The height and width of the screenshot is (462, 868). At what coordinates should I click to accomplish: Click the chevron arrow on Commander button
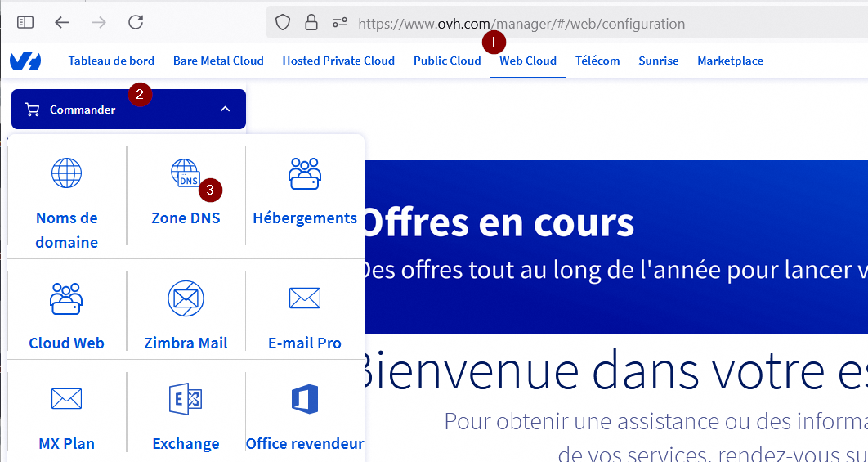coord(226,110)
